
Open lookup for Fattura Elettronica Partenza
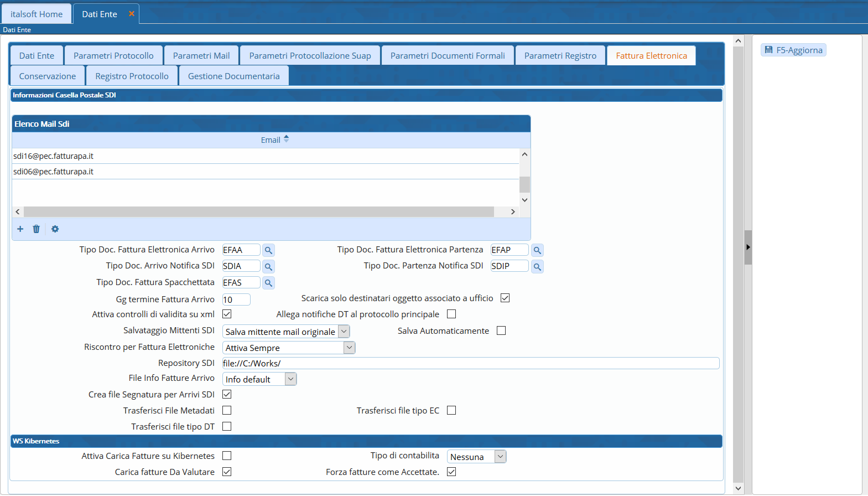pyautogui.click(x=537, y=251)
